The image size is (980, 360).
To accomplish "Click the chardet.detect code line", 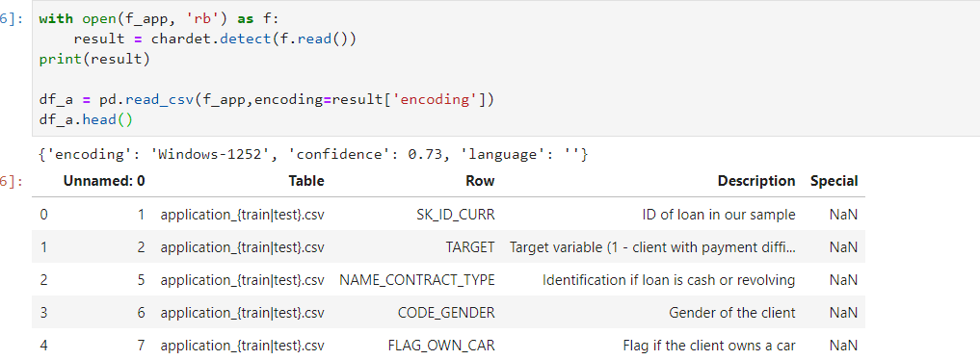I will point(214,39).
